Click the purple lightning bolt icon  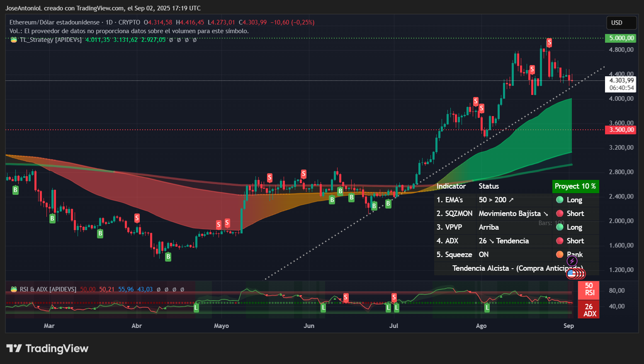pyautogui.click(x=571, y=261)
